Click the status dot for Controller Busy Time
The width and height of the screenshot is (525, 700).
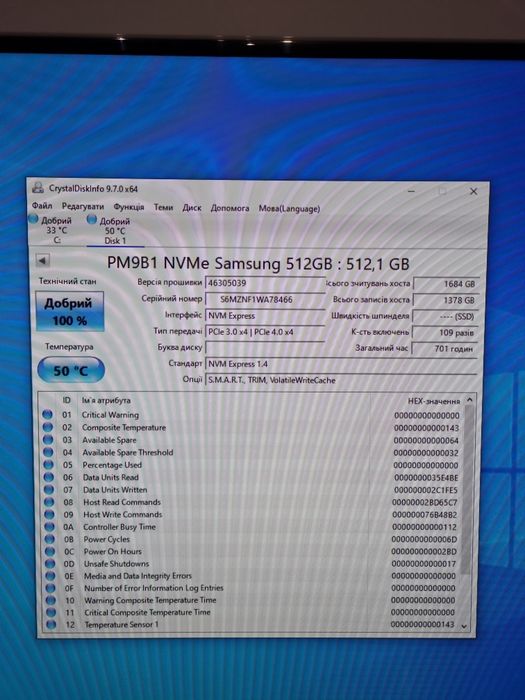[50, 527]
